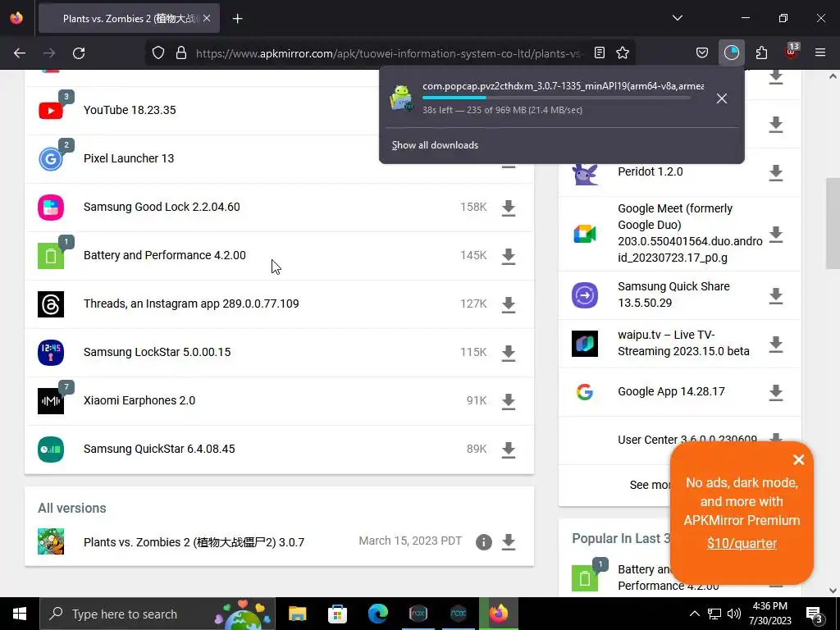List all tabs dropdown arrow
This screenshot has width=840, height=630.
pyautogui.click(x=677, y=18)
